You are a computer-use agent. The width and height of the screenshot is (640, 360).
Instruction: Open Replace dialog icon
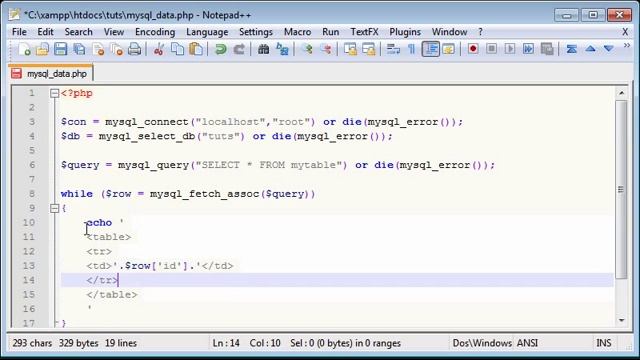pos(282,49)
